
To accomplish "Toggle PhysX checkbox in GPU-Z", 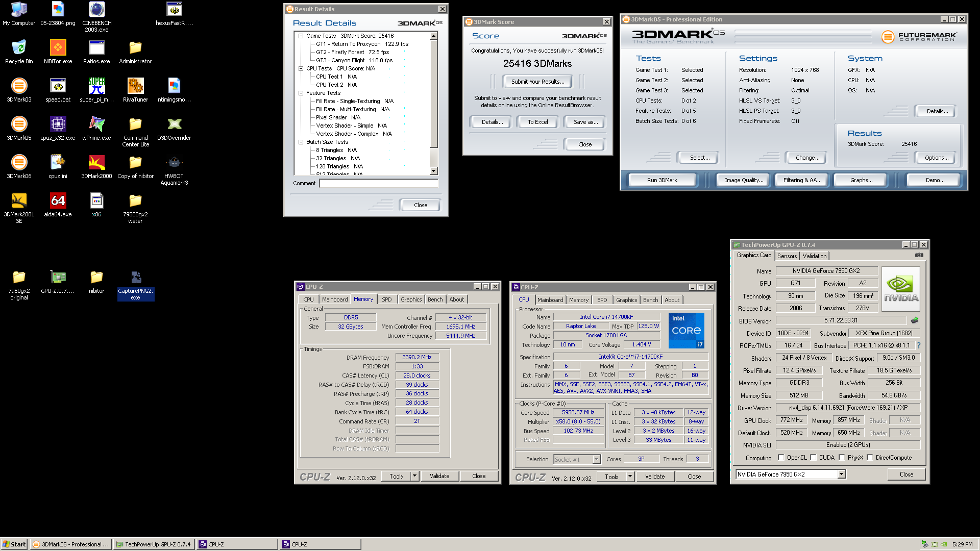I will point(842,458).
